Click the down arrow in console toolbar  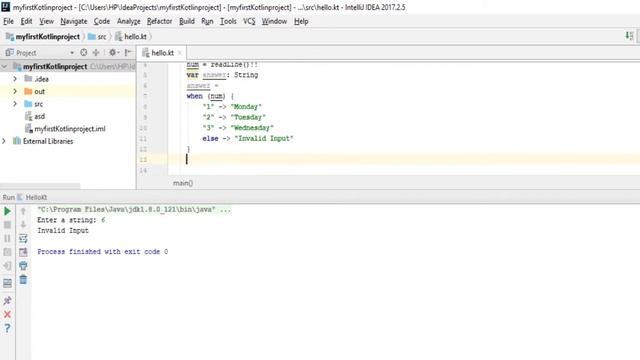pos(23,224)
